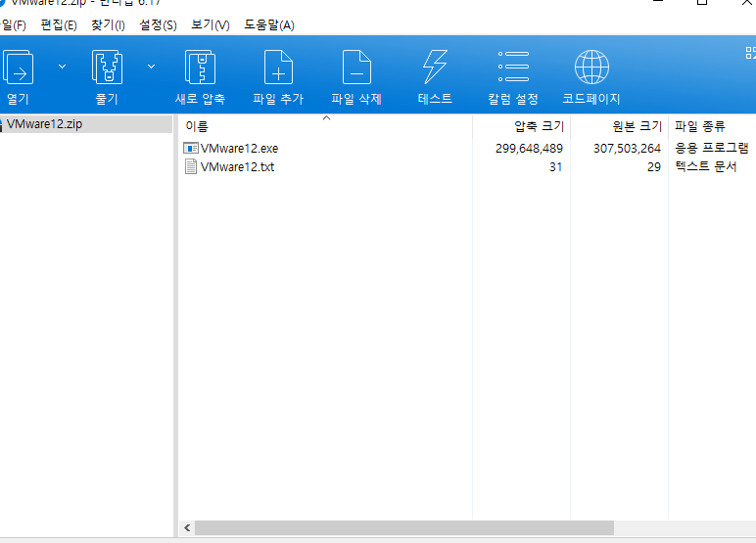Viewport: 756px width, 543px height.
Task: Click the original size 307,503,264 cell
Action: click(x=627, y=149)
